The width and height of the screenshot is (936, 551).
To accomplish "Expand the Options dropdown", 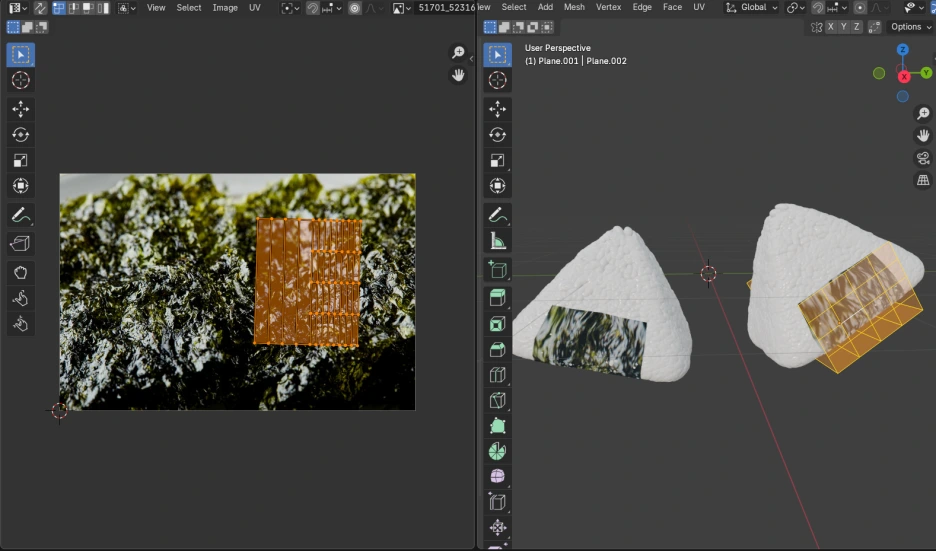I will point(910,27).
